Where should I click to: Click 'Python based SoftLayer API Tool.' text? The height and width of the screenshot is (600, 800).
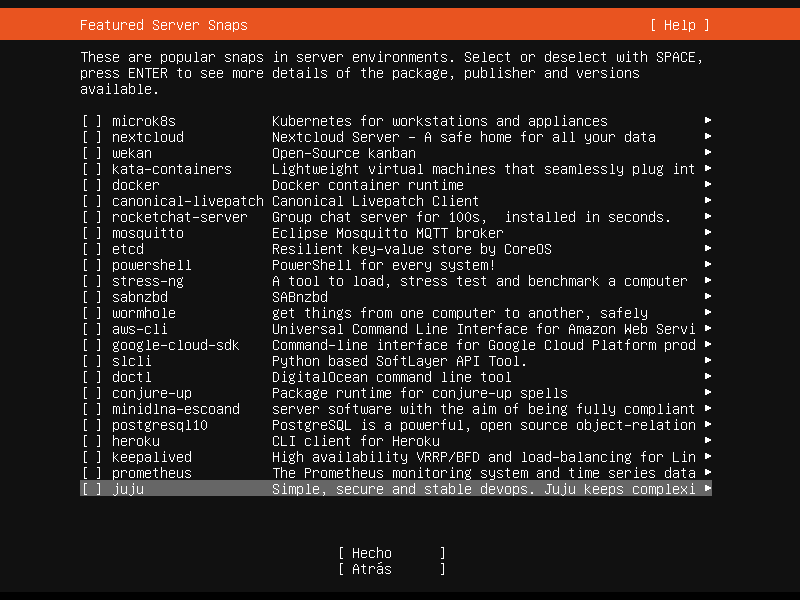[399, 361]
